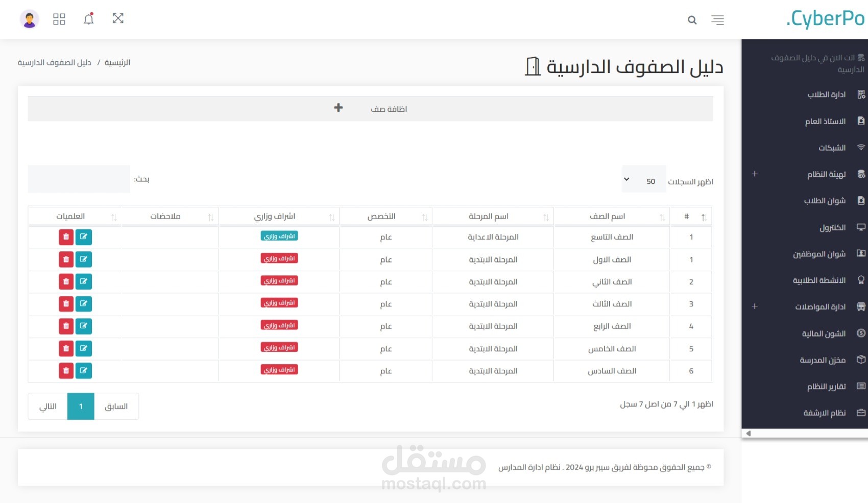Go to the السابق previous page
The width and height of the screenshot is (868, 503).
(116, 406)
